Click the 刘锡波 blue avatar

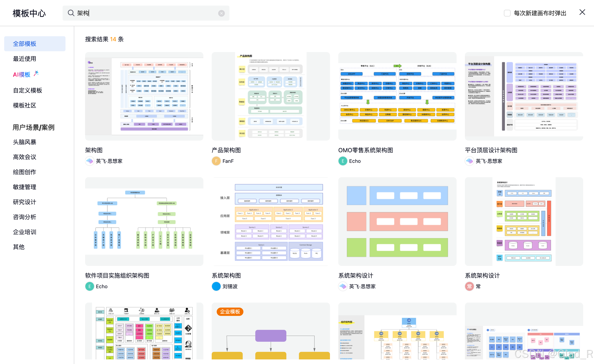coord(216,287)
